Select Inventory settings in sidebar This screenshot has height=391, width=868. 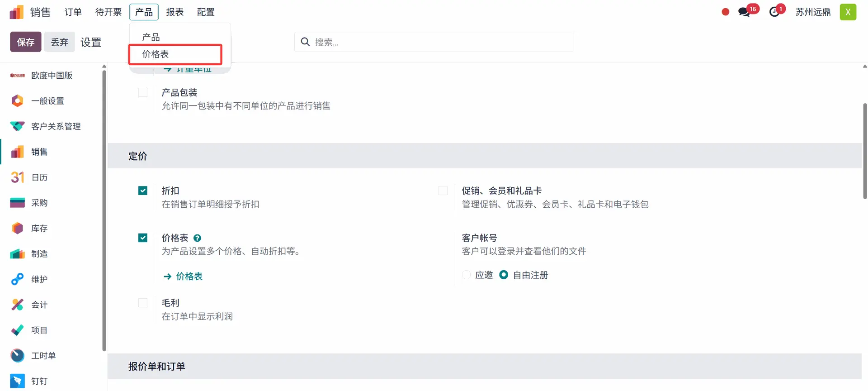(39, 229)
